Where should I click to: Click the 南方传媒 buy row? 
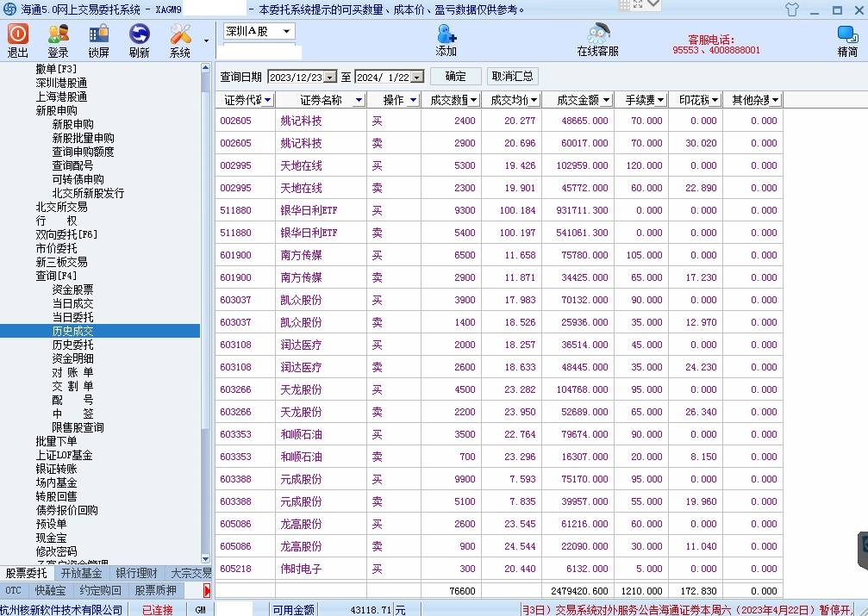(499, 255)
